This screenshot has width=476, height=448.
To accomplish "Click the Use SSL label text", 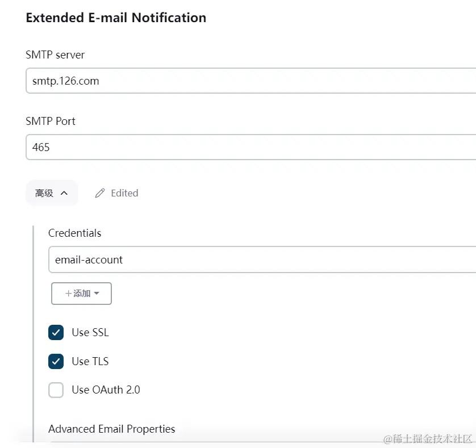I will click(x=90, y=333).
